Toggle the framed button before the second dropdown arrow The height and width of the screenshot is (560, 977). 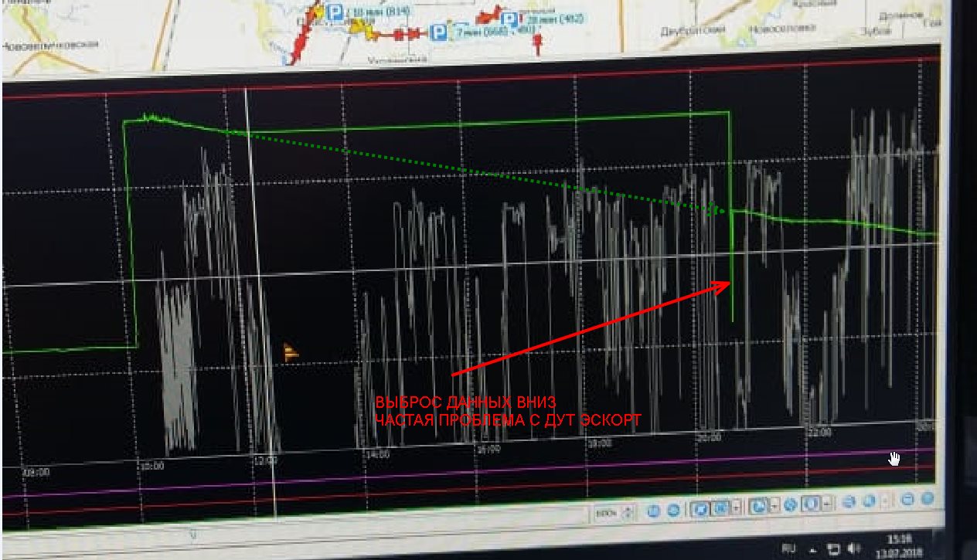pos(758,507)
